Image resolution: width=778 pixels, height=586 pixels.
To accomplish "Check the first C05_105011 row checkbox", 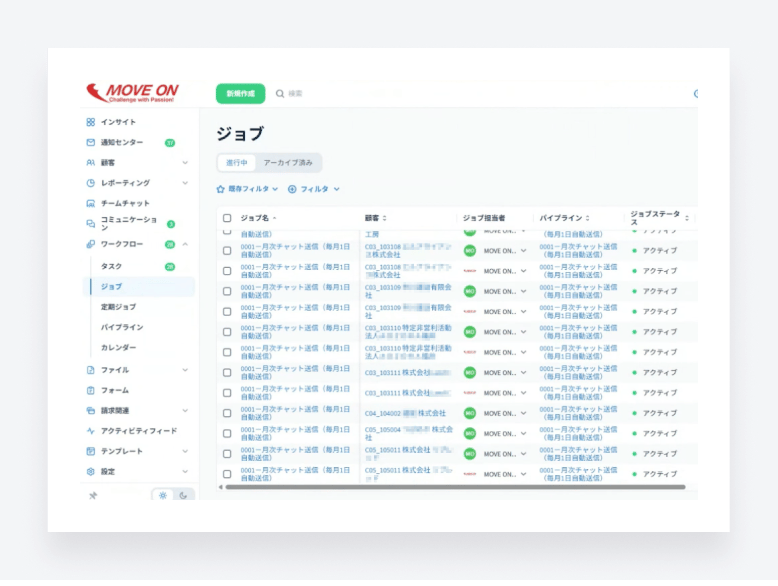I will (227, 454).
